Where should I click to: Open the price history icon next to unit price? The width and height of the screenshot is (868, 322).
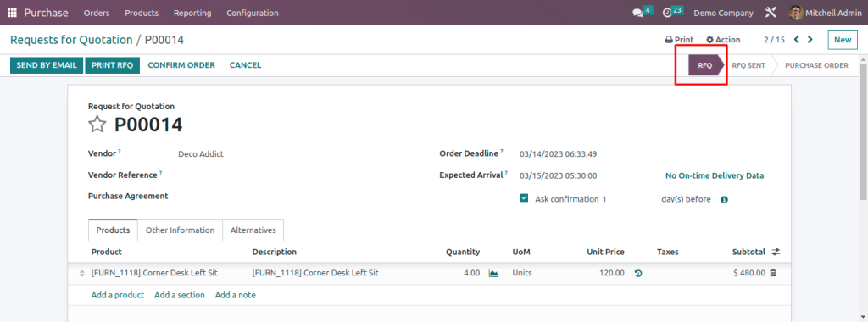pyautogui.click(x=638, y=273)
